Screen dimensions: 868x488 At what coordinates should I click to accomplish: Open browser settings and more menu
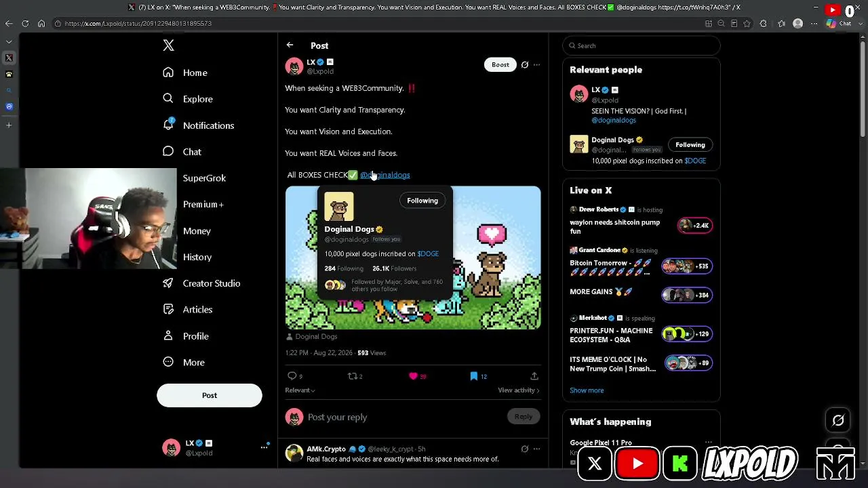pyautogui.click(x=814, y=24)
